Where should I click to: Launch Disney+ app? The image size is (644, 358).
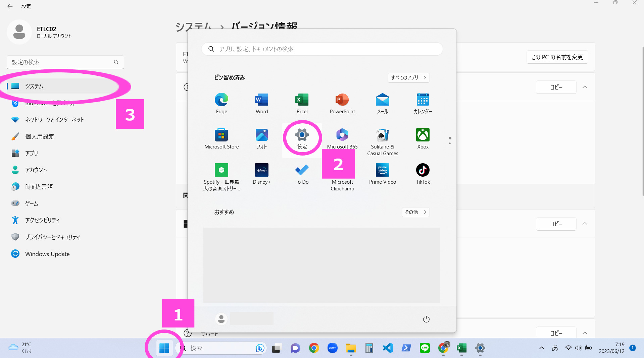click(x=262, y=174)
